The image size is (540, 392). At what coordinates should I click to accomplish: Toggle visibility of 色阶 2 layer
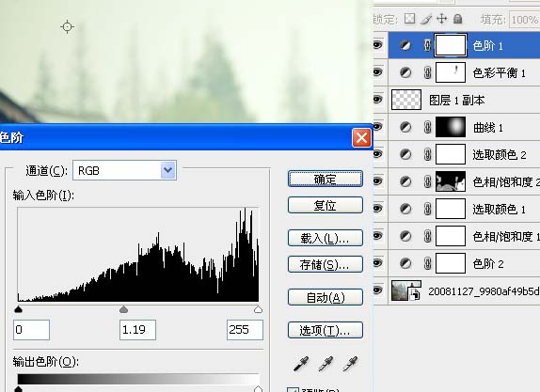tap(378, 263)
